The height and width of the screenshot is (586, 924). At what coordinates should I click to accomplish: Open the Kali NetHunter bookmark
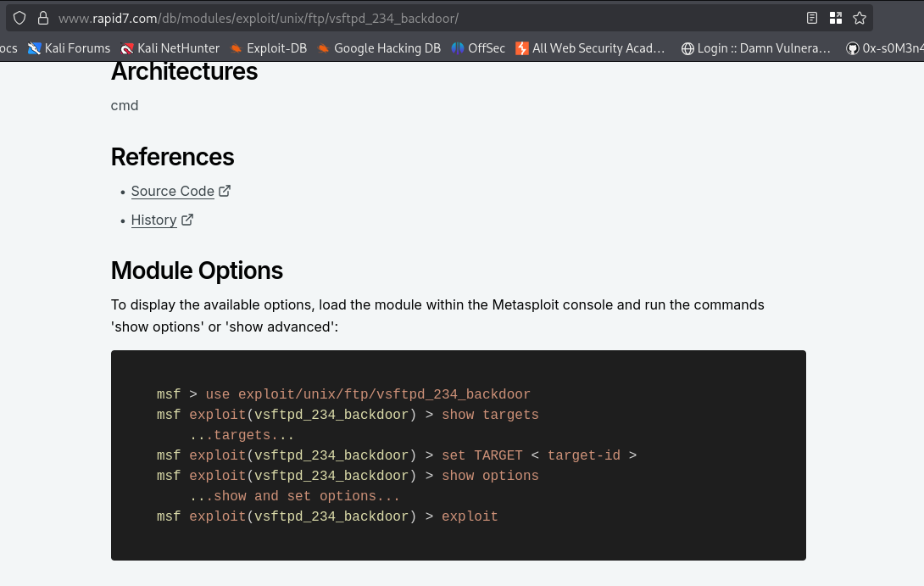tap(170, 48)
